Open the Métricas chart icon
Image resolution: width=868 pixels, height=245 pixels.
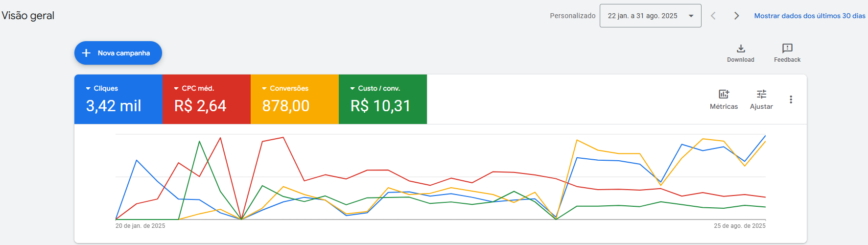point(724,94)
